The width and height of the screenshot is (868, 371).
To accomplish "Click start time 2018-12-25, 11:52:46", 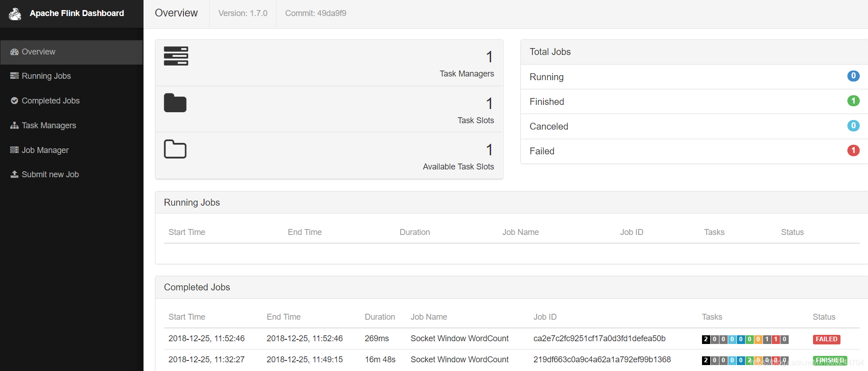I will [x=206, y=338].
